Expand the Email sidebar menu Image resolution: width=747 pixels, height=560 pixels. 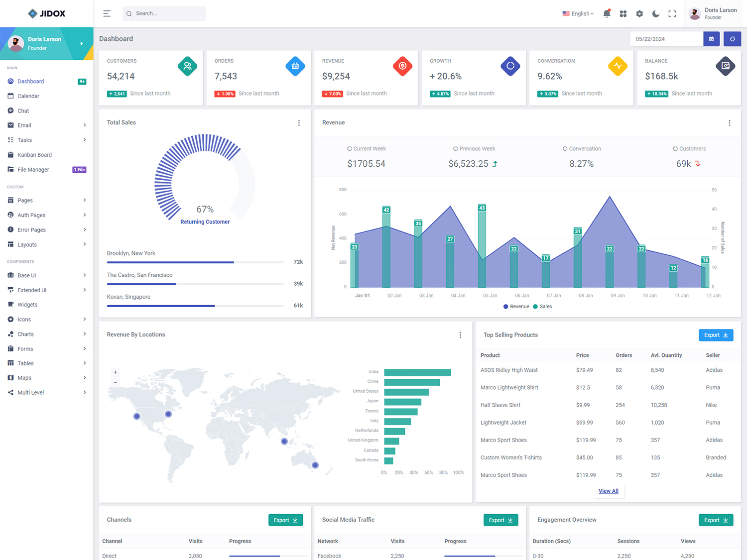[x=24, y=125]
